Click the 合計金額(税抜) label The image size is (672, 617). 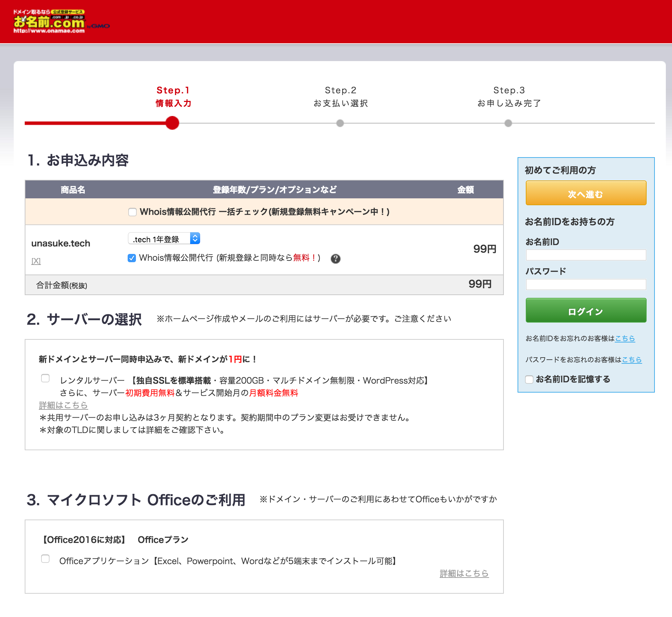[x=62, y=285]
